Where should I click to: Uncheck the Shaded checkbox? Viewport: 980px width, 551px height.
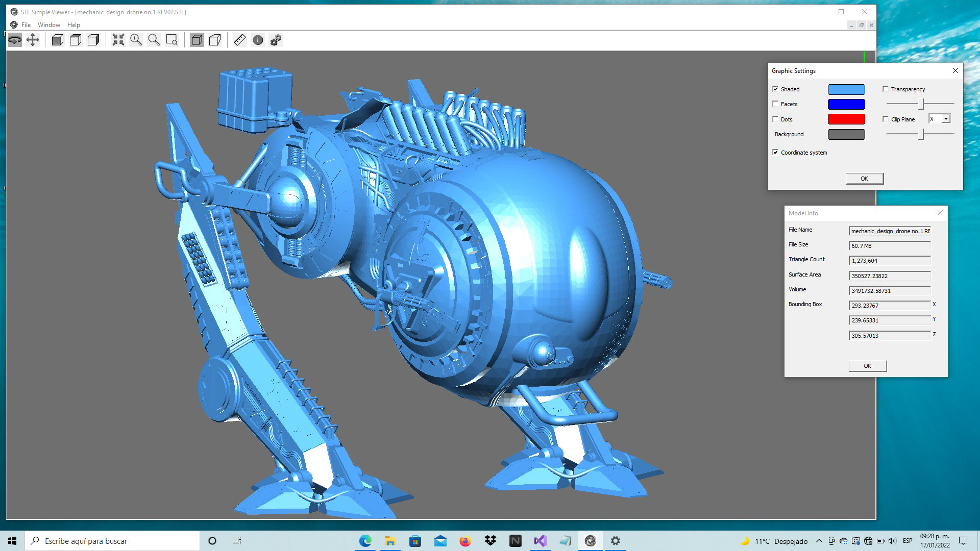pos(775,89)
